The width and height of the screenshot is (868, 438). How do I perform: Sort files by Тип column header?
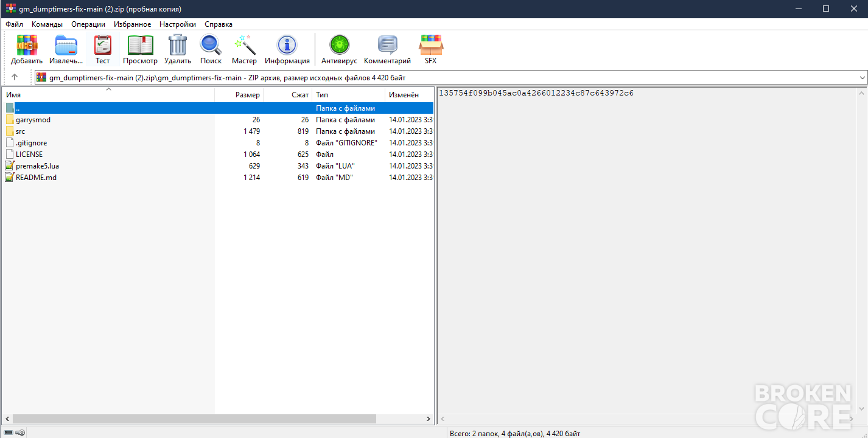pos(349,95)
